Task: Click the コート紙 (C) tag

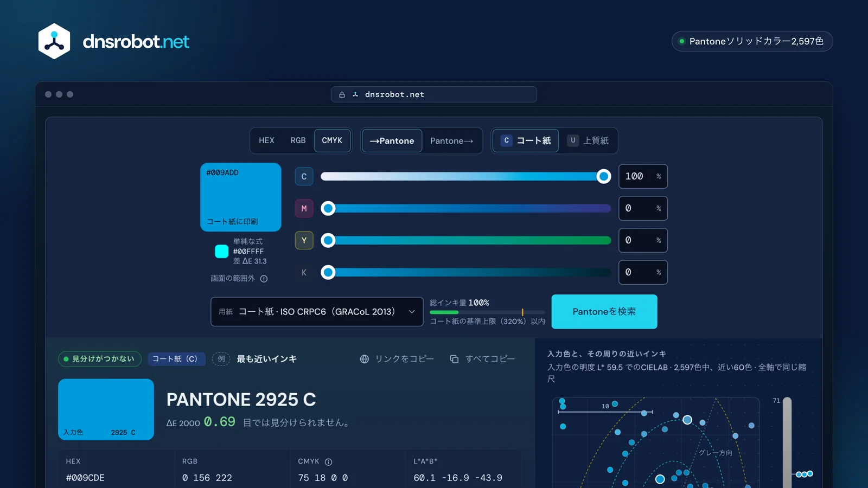Action: point(176,359)
